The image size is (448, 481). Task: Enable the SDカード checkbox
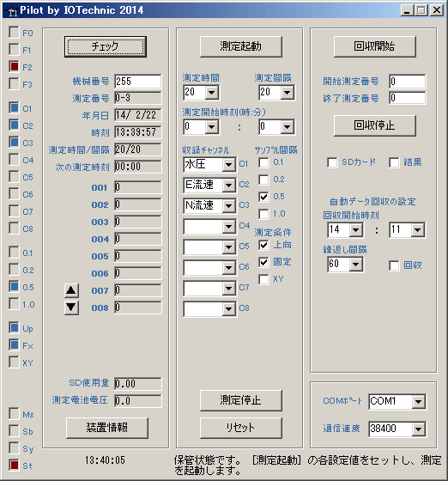pyautogui.click(x=332, y=162)
